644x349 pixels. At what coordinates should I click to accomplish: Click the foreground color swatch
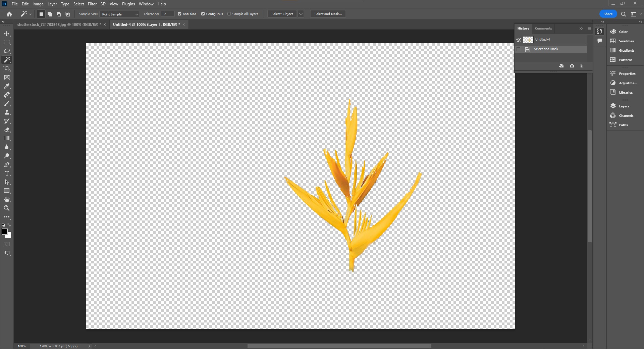click(5, 232)
